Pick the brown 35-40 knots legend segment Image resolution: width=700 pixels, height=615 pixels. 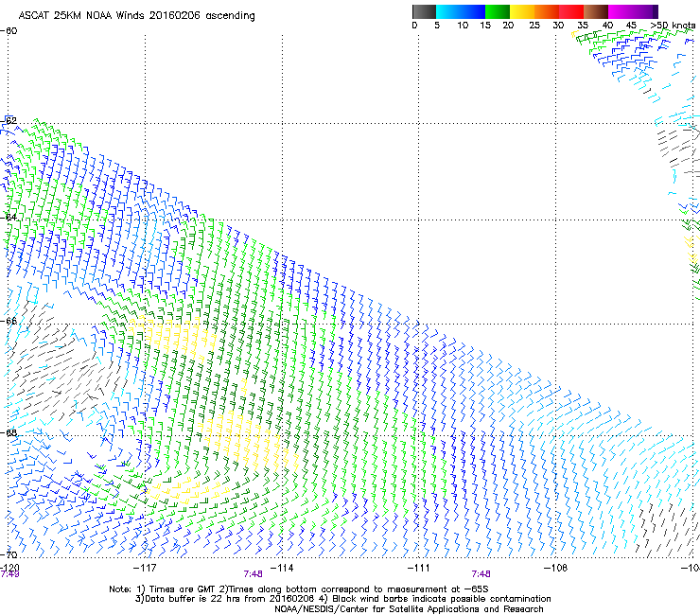596,11
